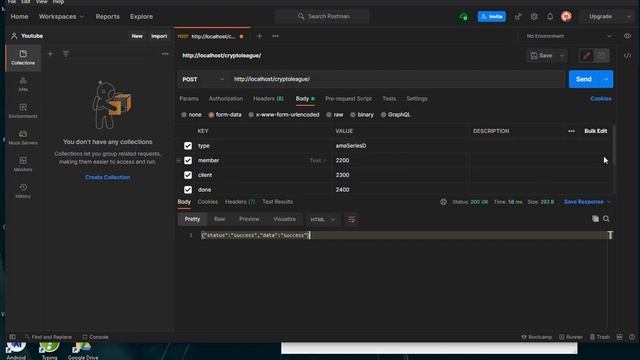The width and height of the screenshot is (640, 360).
Task: Toggle response line wrap icon
Action: point(351,220)
